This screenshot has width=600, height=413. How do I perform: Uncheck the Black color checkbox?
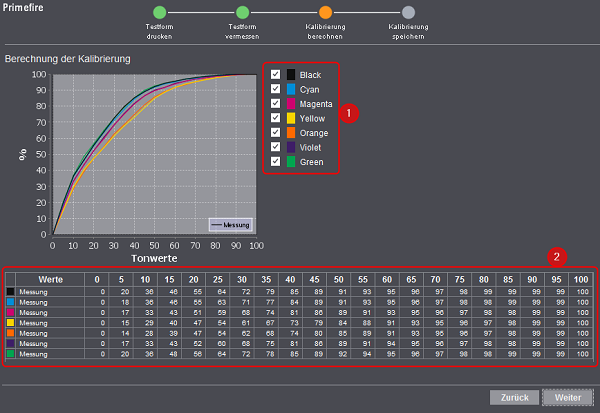pos(275,74)
